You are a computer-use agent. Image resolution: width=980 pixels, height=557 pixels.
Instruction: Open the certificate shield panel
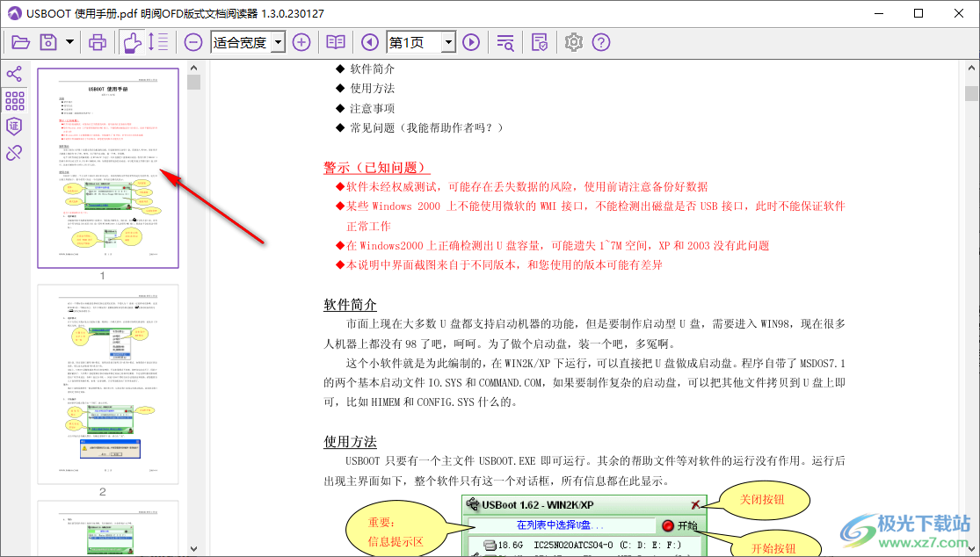14,127
